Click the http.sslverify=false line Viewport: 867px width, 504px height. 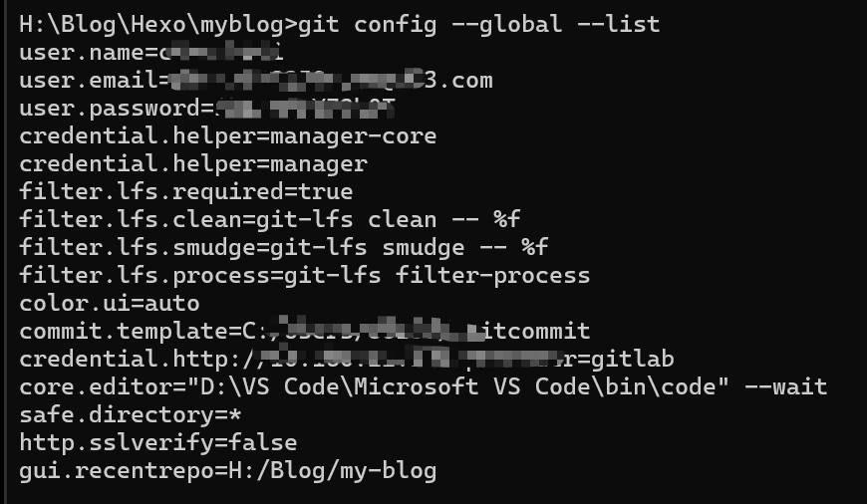[158, 442]
